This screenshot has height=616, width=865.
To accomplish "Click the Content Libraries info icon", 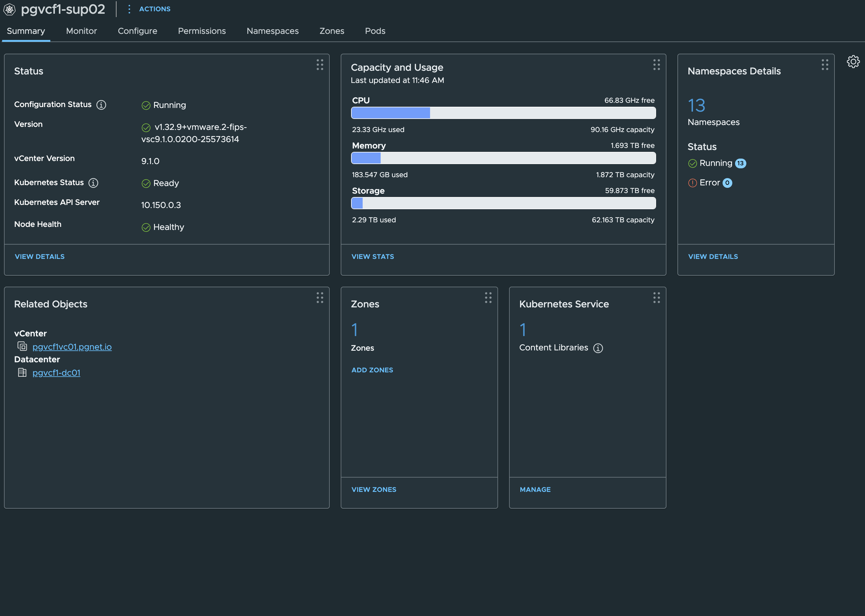I will (x=598, y=348).
